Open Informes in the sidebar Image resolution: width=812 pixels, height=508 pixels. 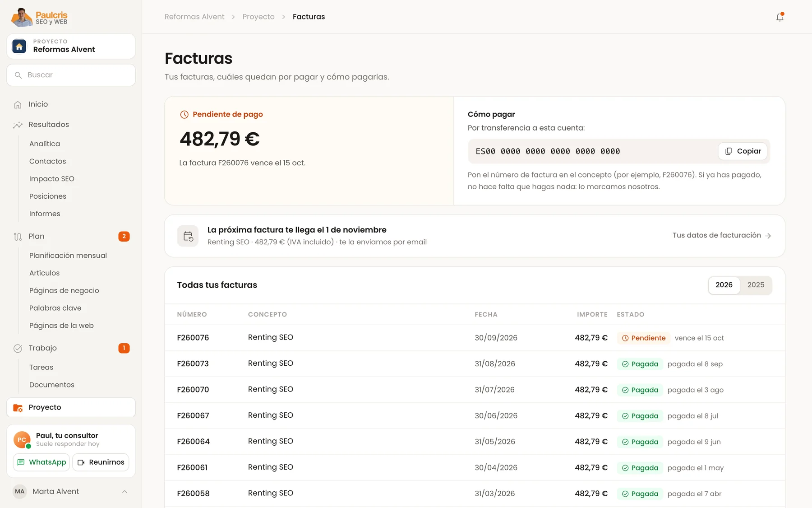point(45,214)
